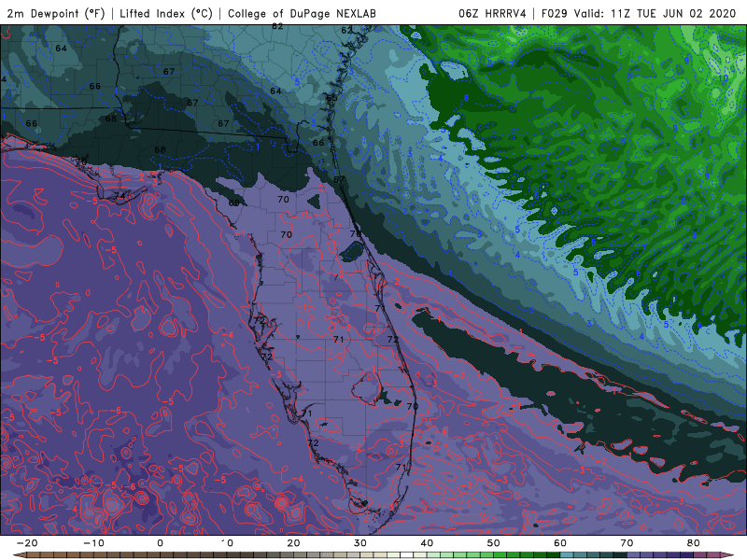The height and width of the screenshot is (560, 747).
Task: Click the dewpoint value 69 on the map
Action: point(233,203)
